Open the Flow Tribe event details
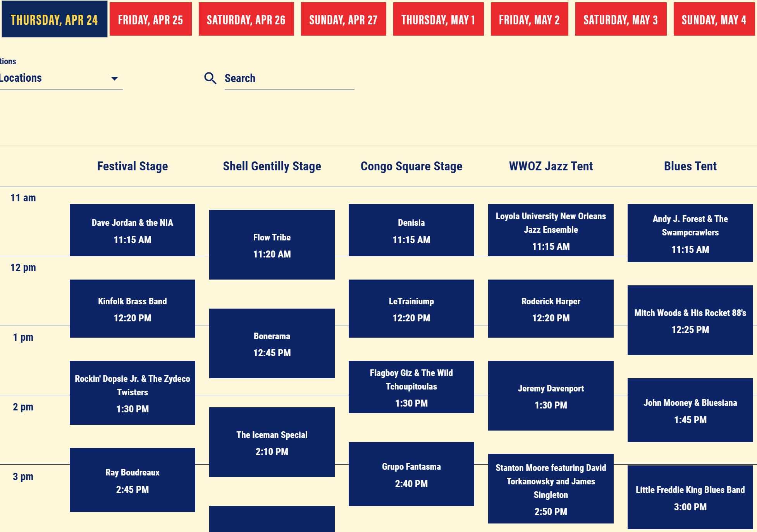Screen dimensions: 757x532 pyautogui.click(x=272, y=245)
